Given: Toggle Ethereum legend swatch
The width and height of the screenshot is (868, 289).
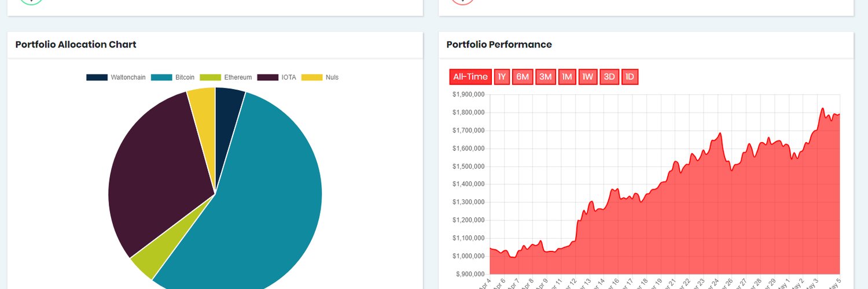Looking at the screenshot, I should click(x=210, y=77).
